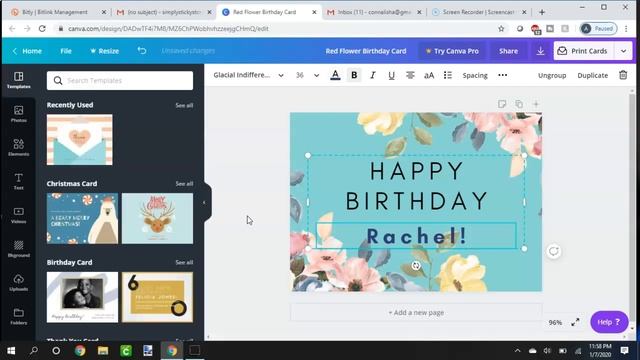Screen dimensions: 640x360
Task: Open the taskbar notification center
Action: pos(624,351)
